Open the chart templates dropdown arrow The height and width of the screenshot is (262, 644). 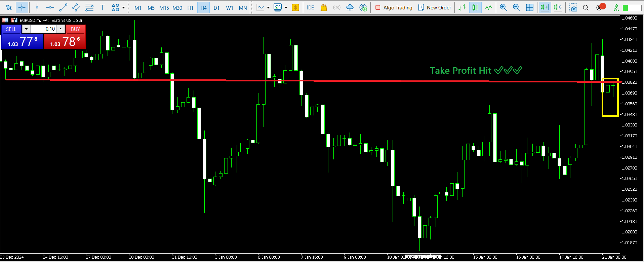point(286,7)
